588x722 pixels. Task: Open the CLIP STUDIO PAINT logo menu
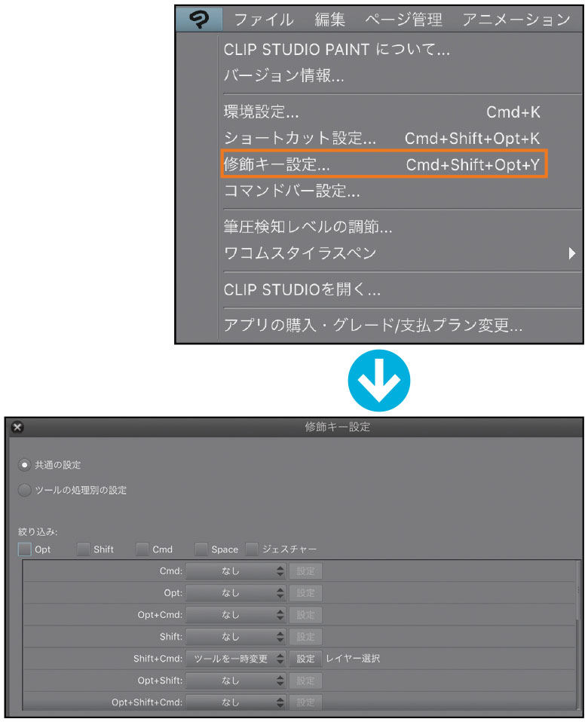199,20
